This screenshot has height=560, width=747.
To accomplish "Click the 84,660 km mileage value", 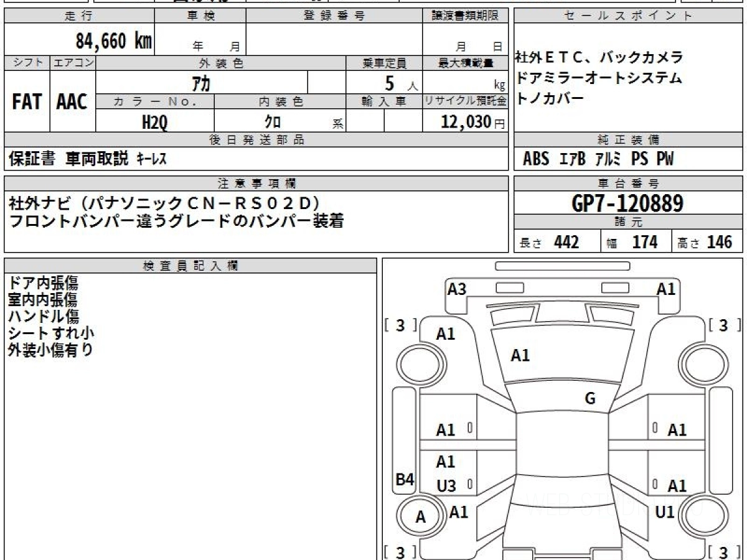I will click(x=114, y=41).
